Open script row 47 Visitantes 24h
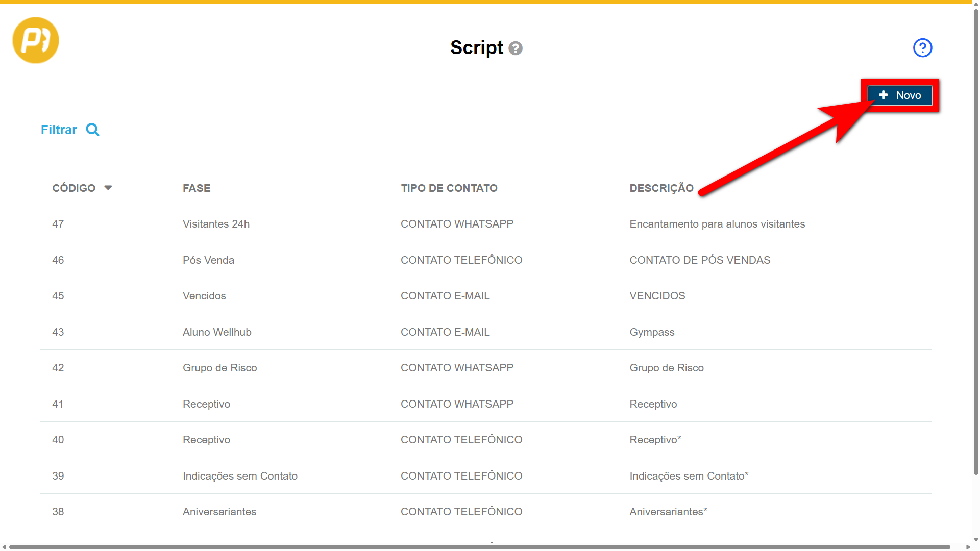Image resolution: width=980 pixels, height=551 pixels. (x=216, y=224)
